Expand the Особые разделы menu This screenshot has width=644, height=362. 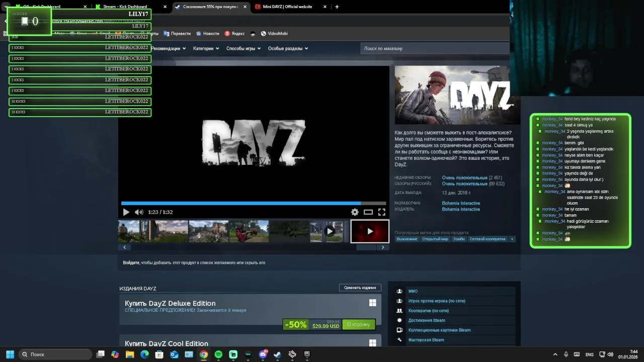point(288,49)
